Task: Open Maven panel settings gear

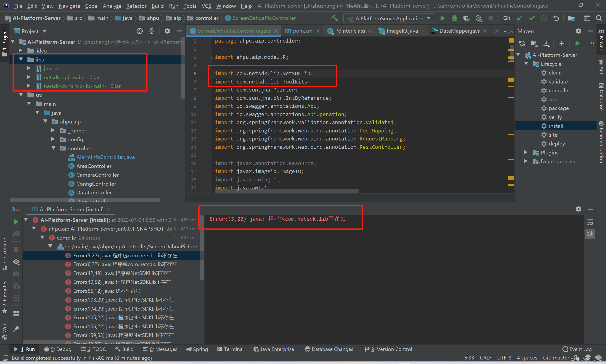Action: pos(579,31)
